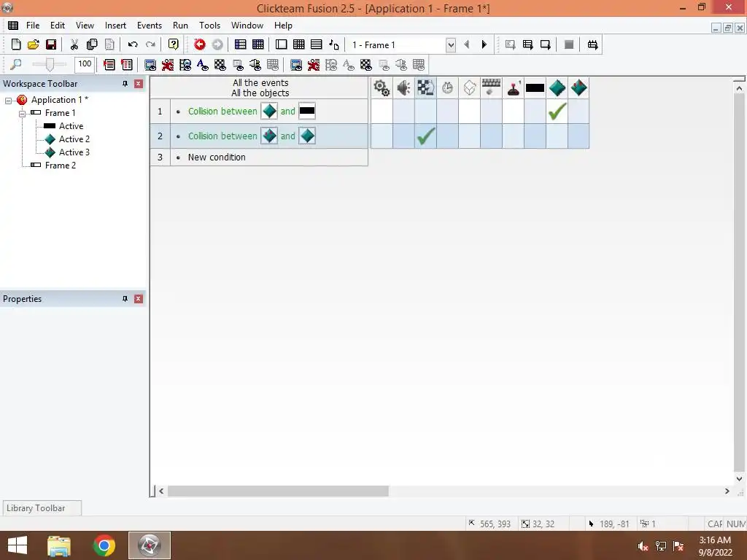Open the Window menu
Screen dimensions: 747x560
coord(247,26)
